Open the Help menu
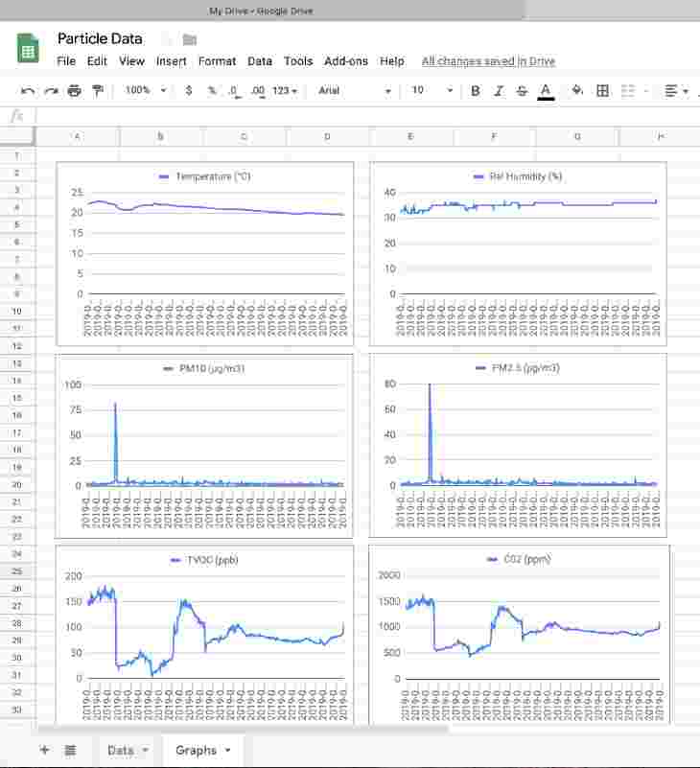Viewport: 700px width, 768px height. [392, 61]
